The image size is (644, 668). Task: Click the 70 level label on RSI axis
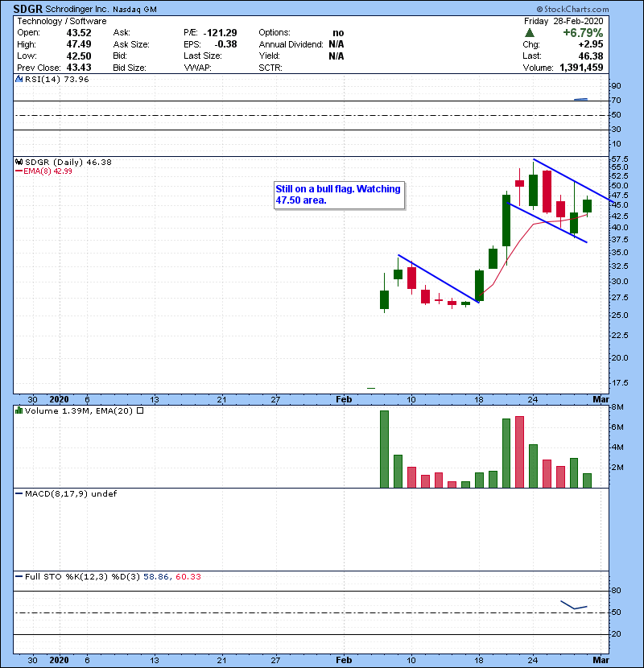pos(616,101)
